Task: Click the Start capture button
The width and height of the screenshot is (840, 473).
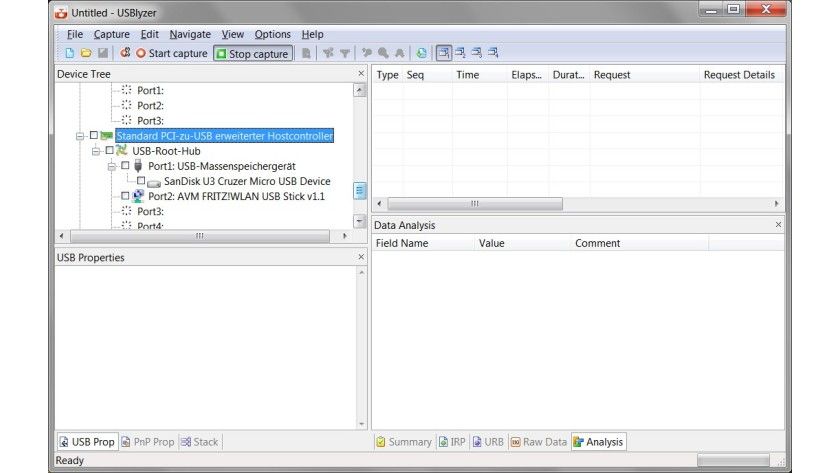Action: click(x=172, y=53)
